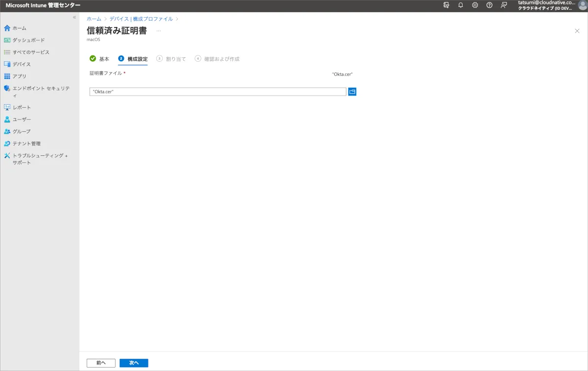588x371 pixels.
Task: Open the user account avatar
Action: point(582,5)
